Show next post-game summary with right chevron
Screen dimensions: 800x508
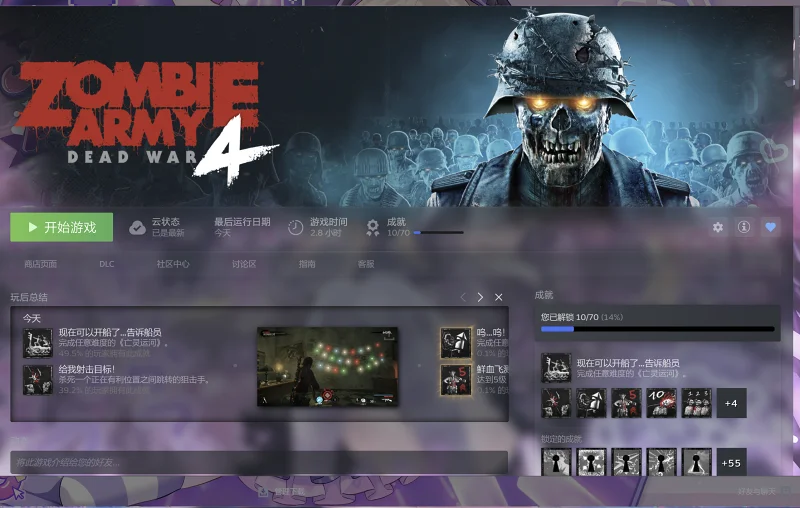click(480, 297)
